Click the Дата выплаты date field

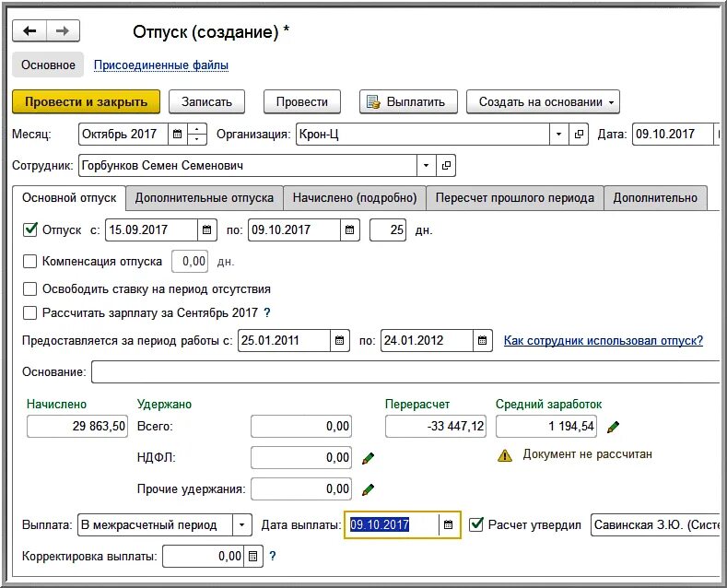[392, 525]
